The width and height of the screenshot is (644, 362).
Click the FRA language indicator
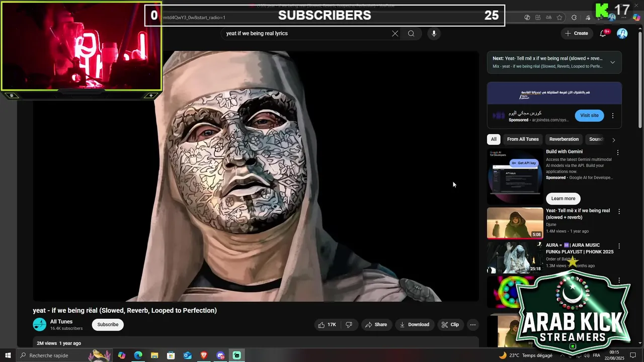point(596,355)
